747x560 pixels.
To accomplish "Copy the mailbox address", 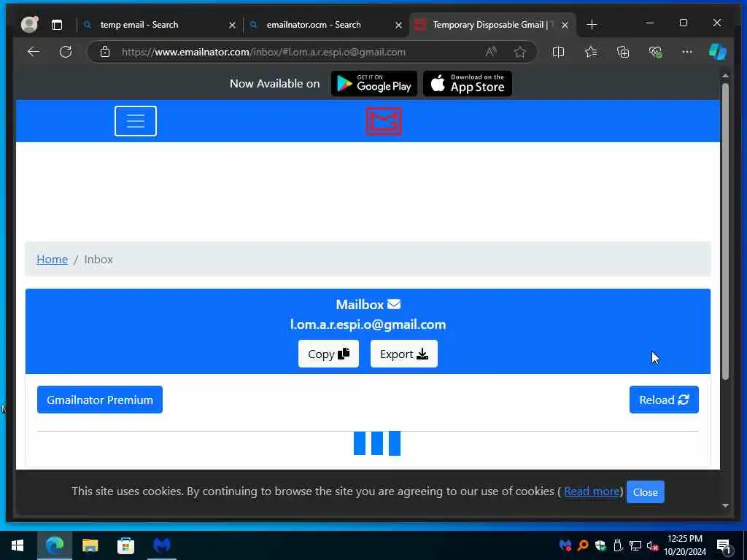I will (x=328, y=354).
